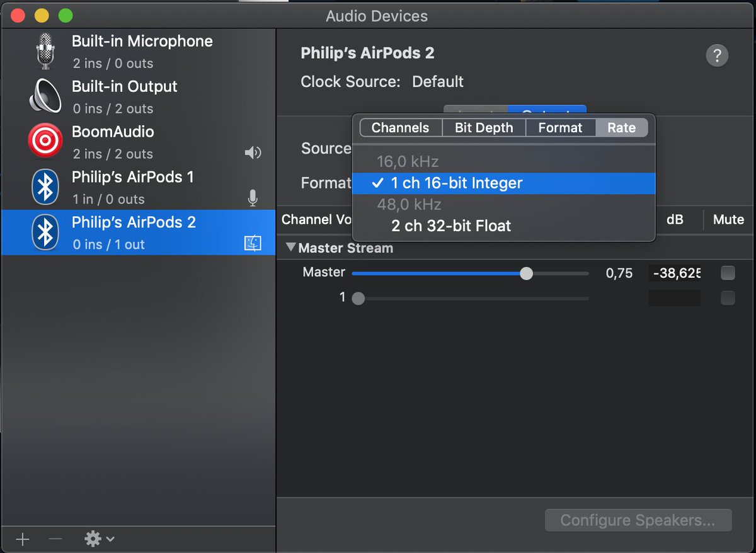Screen dimensions: 756x553
Task: Remove device with the minus button
Action: tap(55, 539)
